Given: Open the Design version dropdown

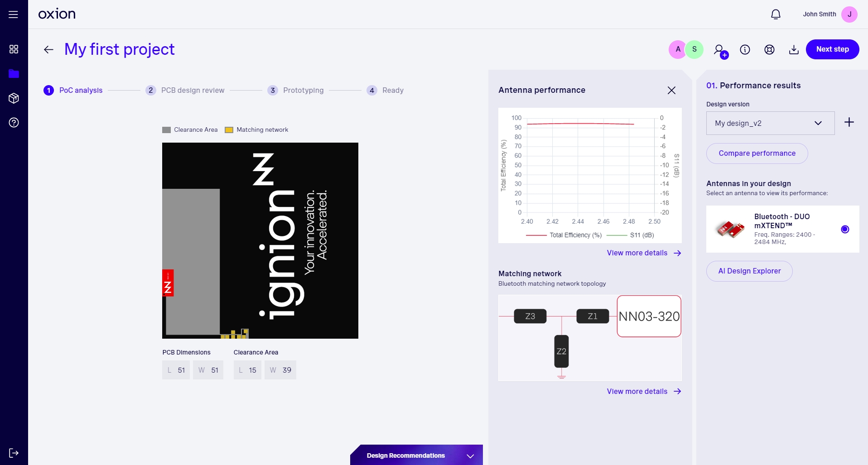Looking at the screenshot, I should (x=770, y=123).
